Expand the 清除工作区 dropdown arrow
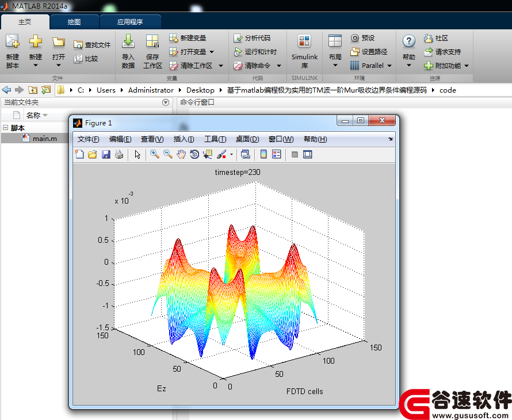This screenshot has width=512, height=420. 221,66
